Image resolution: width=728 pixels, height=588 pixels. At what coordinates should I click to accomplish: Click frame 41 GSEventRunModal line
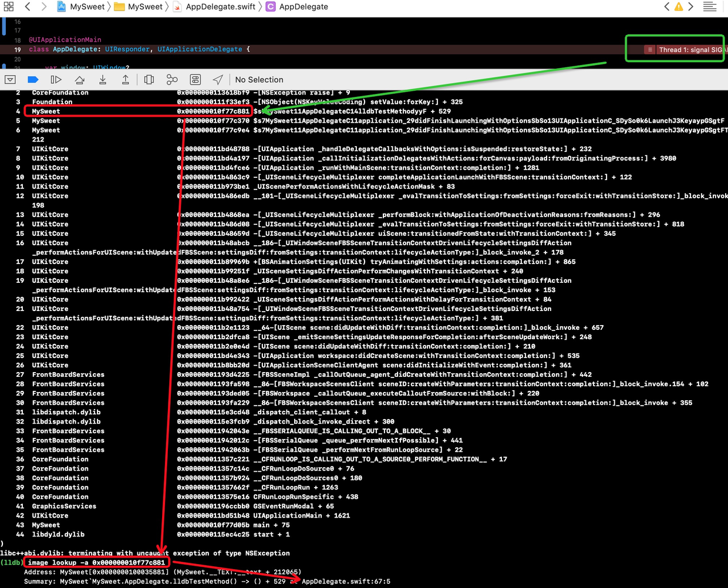[174, 506]
